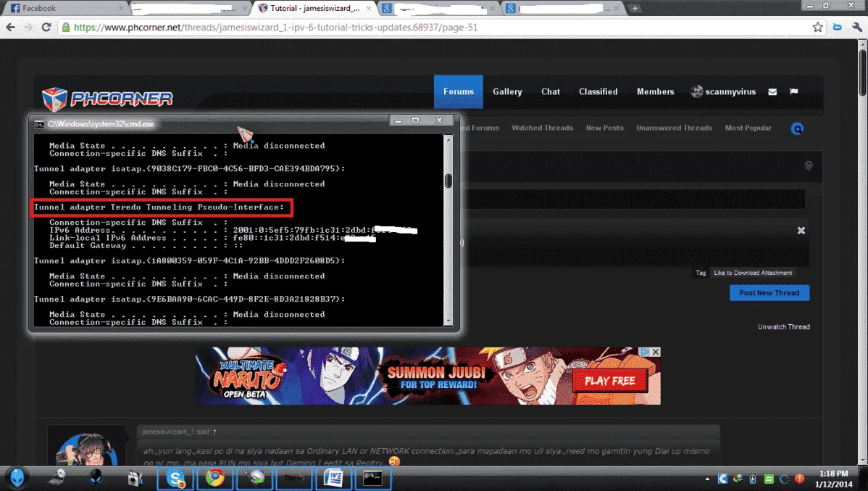Switch to Chrome in the taskbar
This screenshot has width=868, height=491.
[214, 478]
